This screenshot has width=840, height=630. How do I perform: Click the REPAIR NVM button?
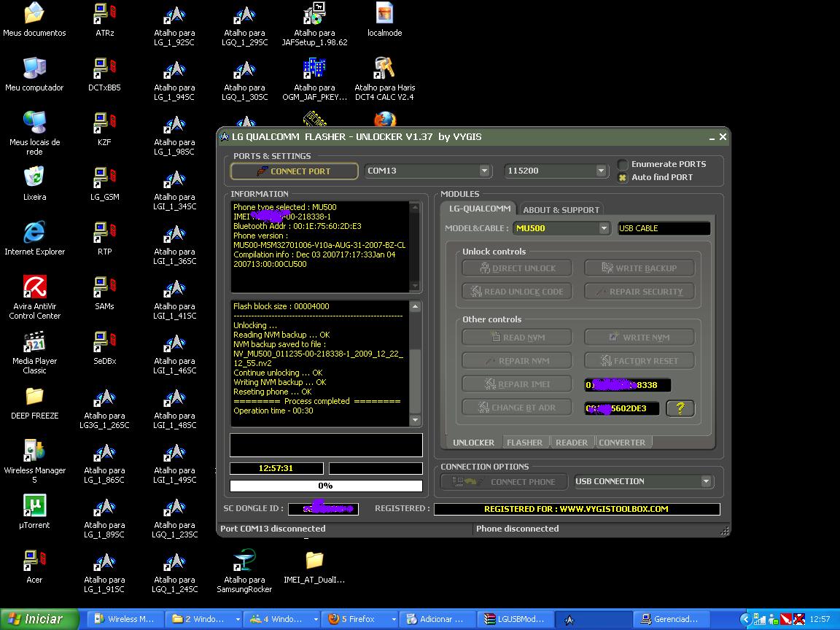pos(517,360)
